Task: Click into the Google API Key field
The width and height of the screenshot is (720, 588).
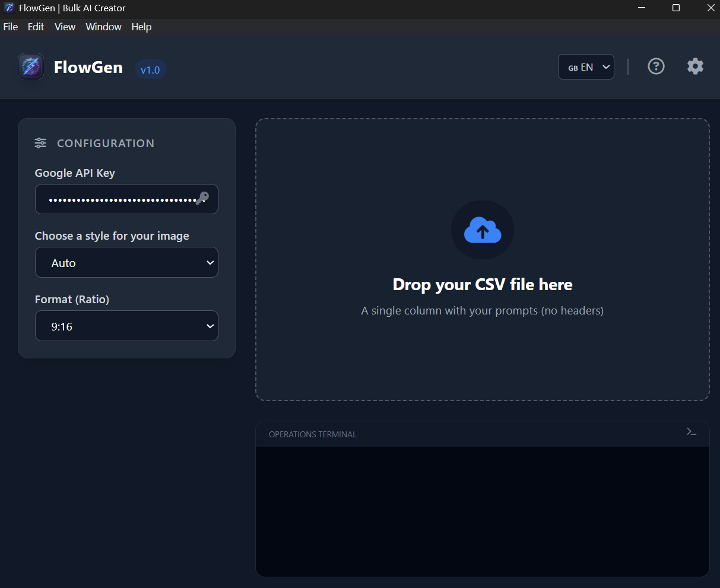Action: point(126,199)
